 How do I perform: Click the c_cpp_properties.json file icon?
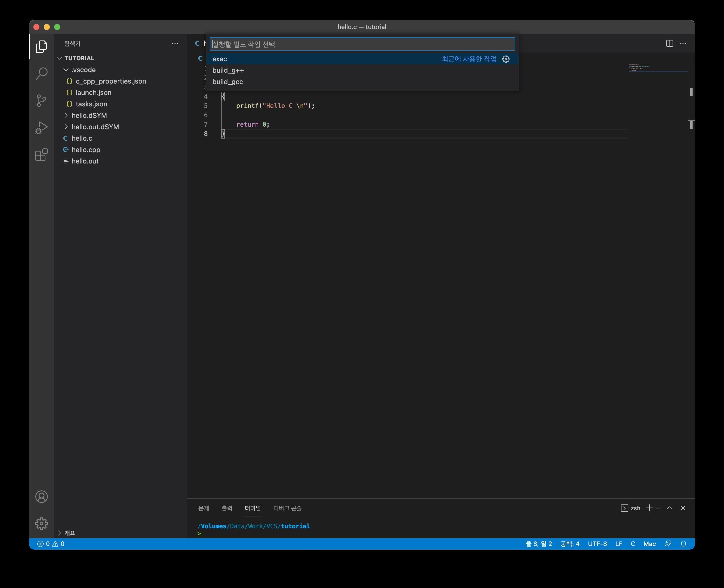(70, 81)
